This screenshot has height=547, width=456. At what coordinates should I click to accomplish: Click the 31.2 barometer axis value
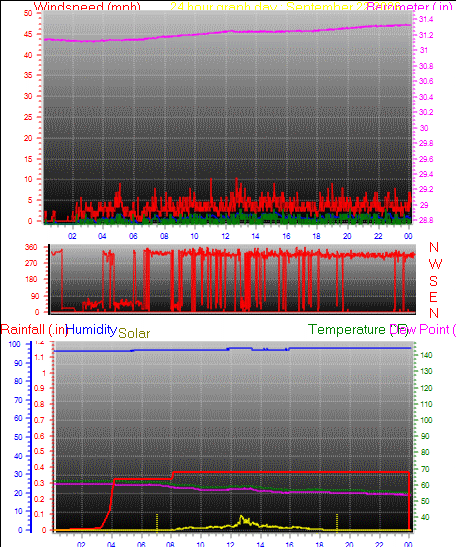[426, 35]
